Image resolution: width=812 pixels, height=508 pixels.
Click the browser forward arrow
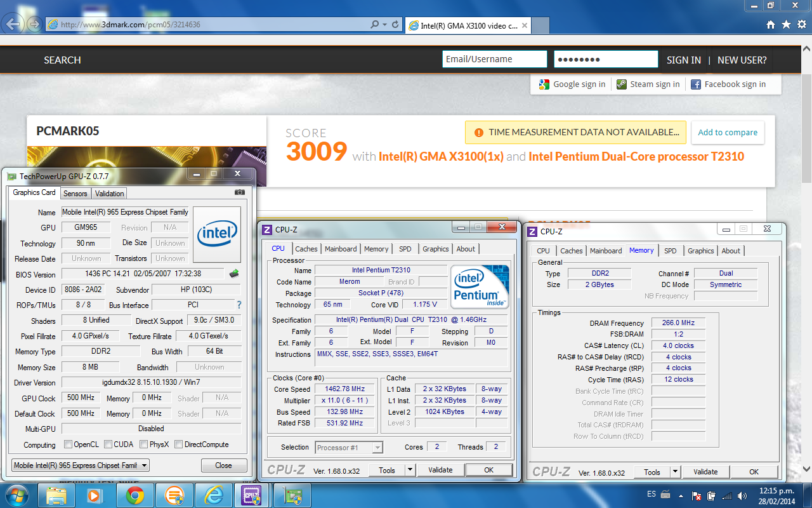(34, 24)
